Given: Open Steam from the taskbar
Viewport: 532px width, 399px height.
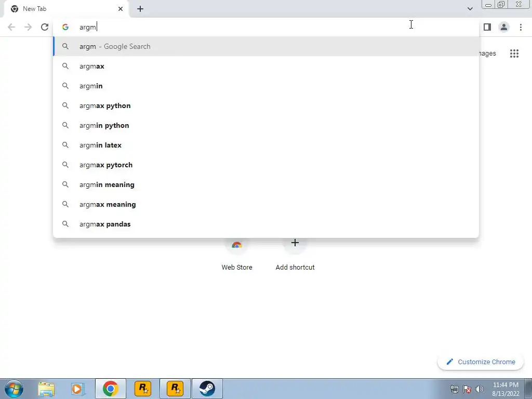Looking at the screenshot, I should coord(207,389).
